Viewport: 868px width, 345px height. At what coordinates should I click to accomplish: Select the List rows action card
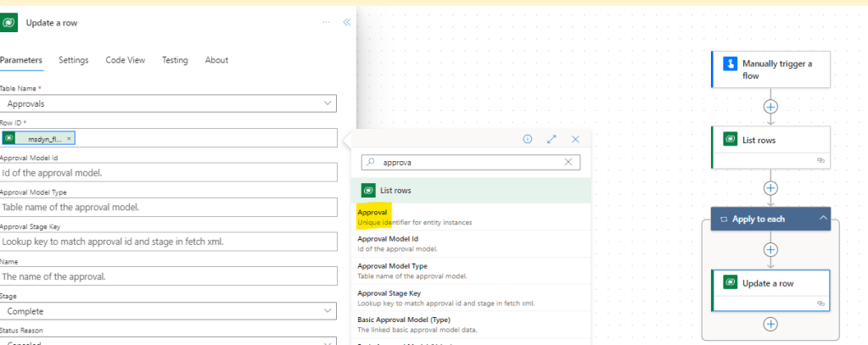770,147
